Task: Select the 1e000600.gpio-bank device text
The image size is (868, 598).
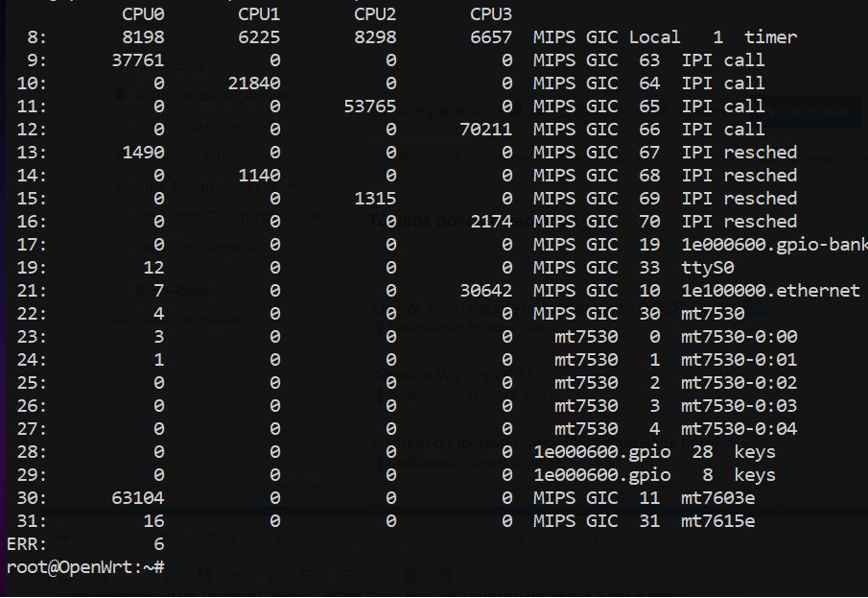Action: pyautogui.click(x=774, y=245)
